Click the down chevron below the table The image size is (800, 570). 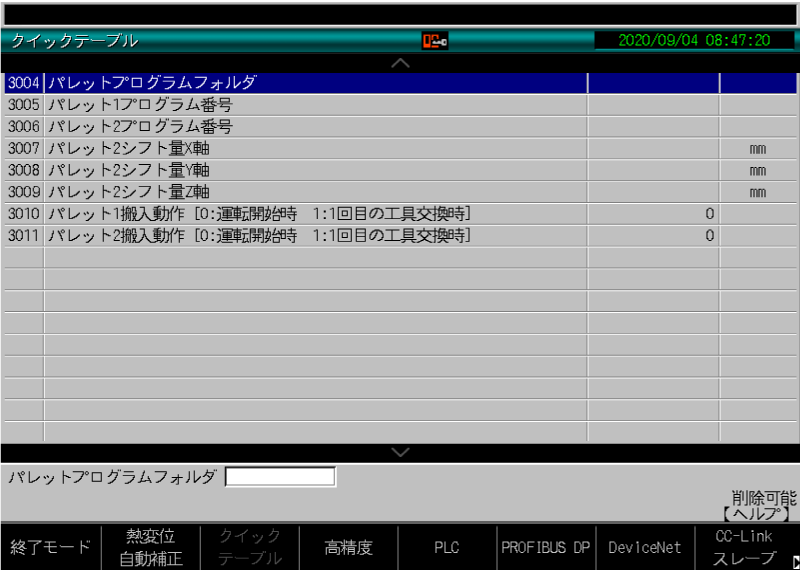[x=401, y=453]
